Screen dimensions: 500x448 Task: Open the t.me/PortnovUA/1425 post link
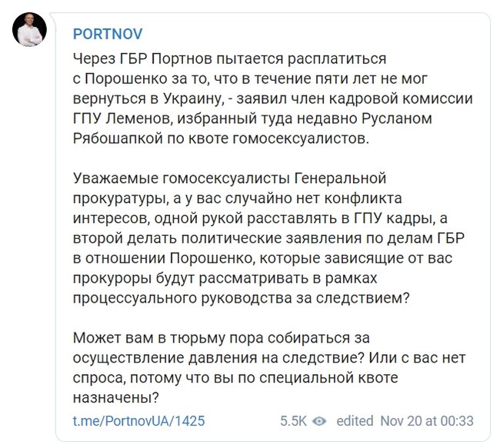point(138,421)
